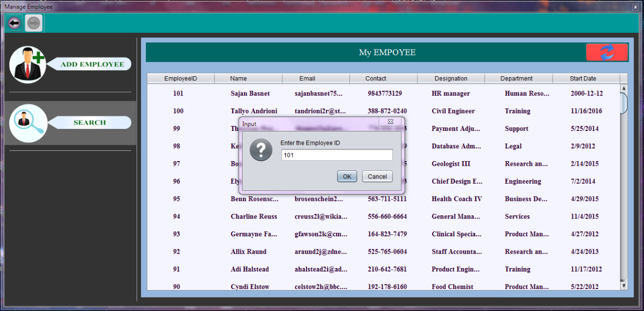Click start date 2000-12-12
This screenshot has height=311, width=644.
point(587,94)
